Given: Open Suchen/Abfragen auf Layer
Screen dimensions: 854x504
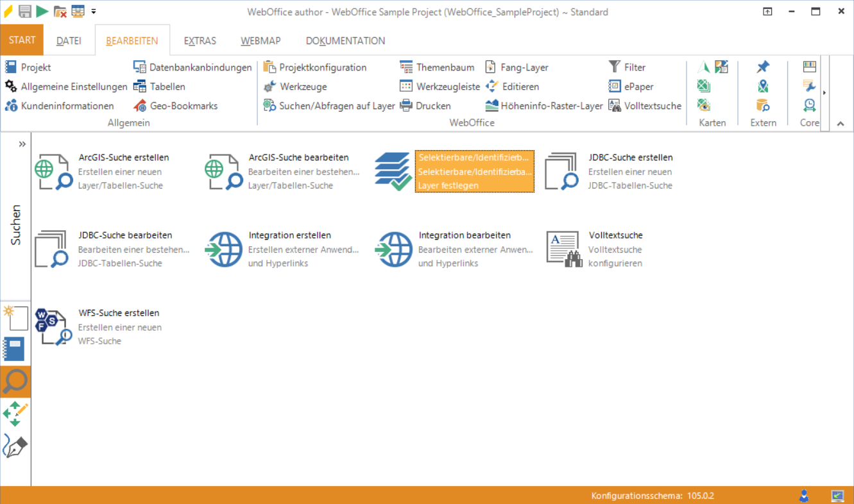Looking at the screenshot, I should point(329,106).
